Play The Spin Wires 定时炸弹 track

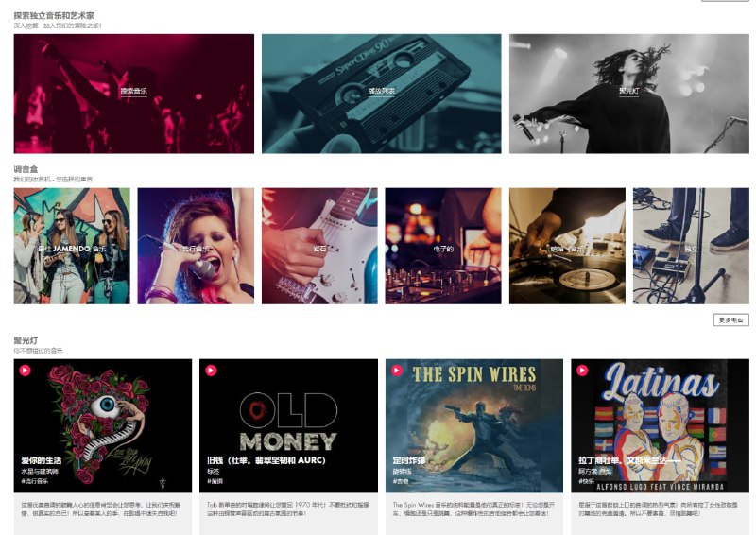point(397,370)
